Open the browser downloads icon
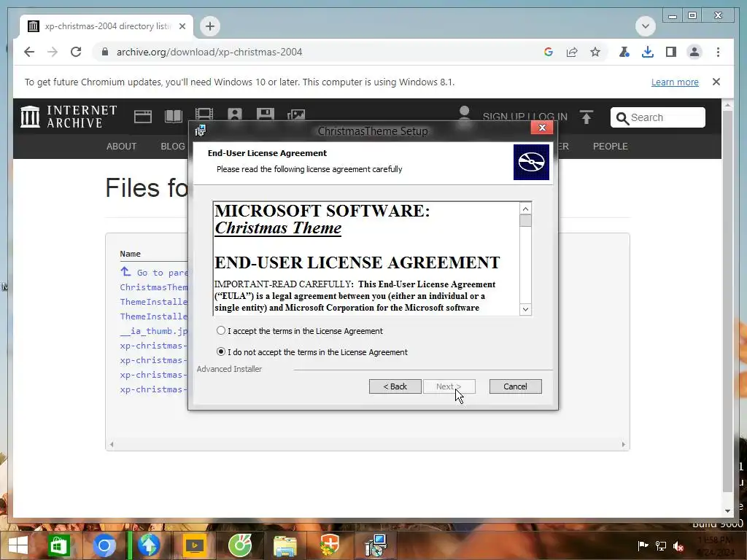This screenshot has height=560, width=747. point(648,52)
